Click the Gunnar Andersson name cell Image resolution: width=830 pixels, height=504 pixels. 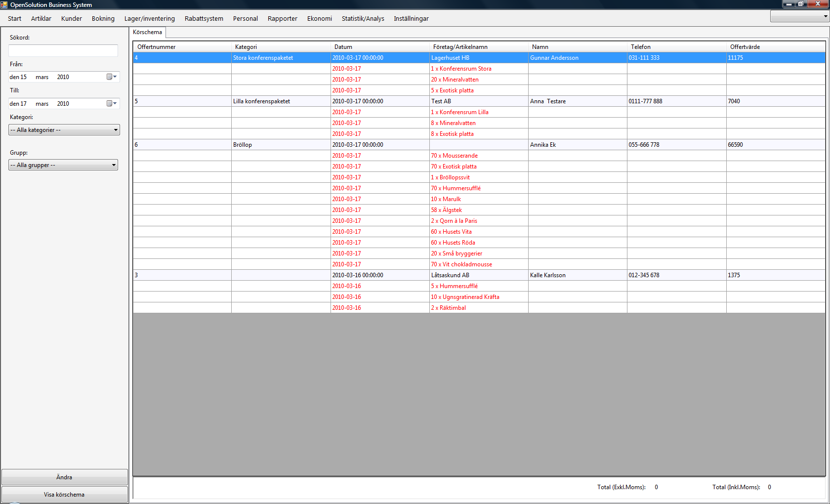tap(578, 58)
